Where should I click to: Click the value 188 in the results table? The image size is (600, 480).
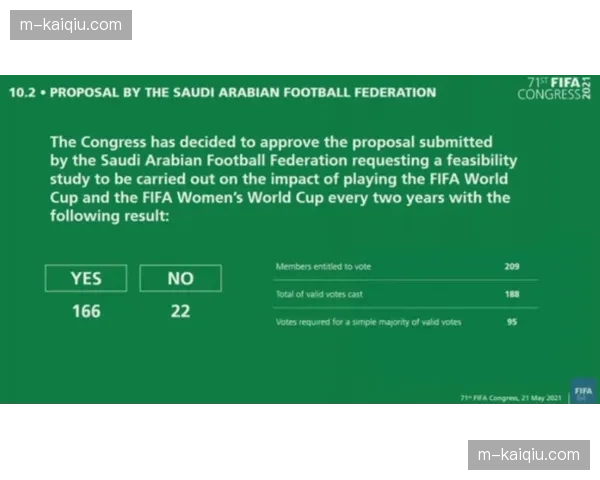[x=512, y=295]
